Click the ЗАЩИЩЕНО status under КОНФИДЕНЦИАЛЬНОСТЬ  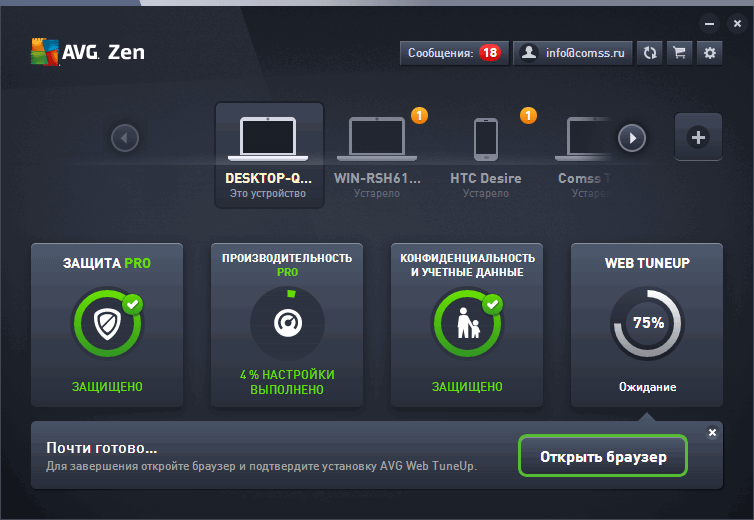[x=467, y=387]
